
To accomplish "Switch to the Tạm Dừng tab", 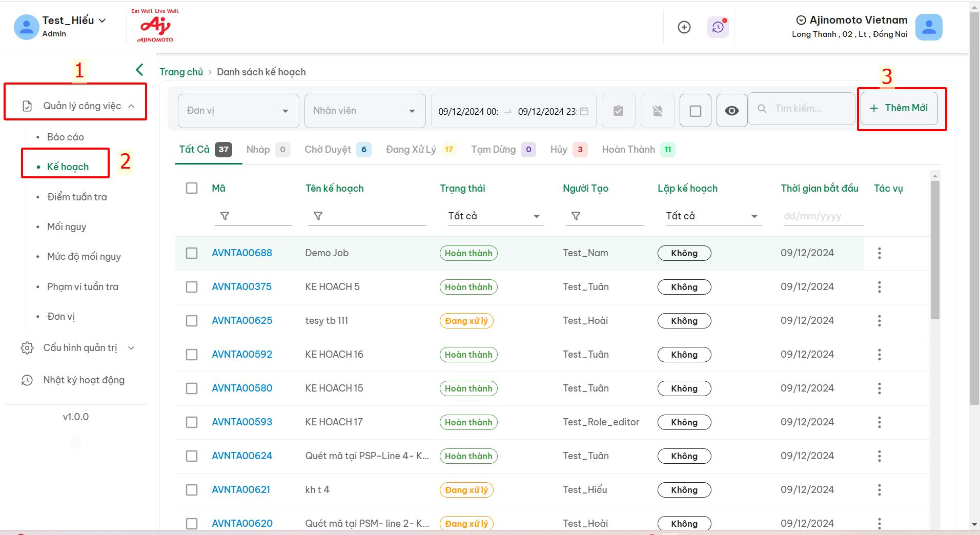I will (503, 150).
